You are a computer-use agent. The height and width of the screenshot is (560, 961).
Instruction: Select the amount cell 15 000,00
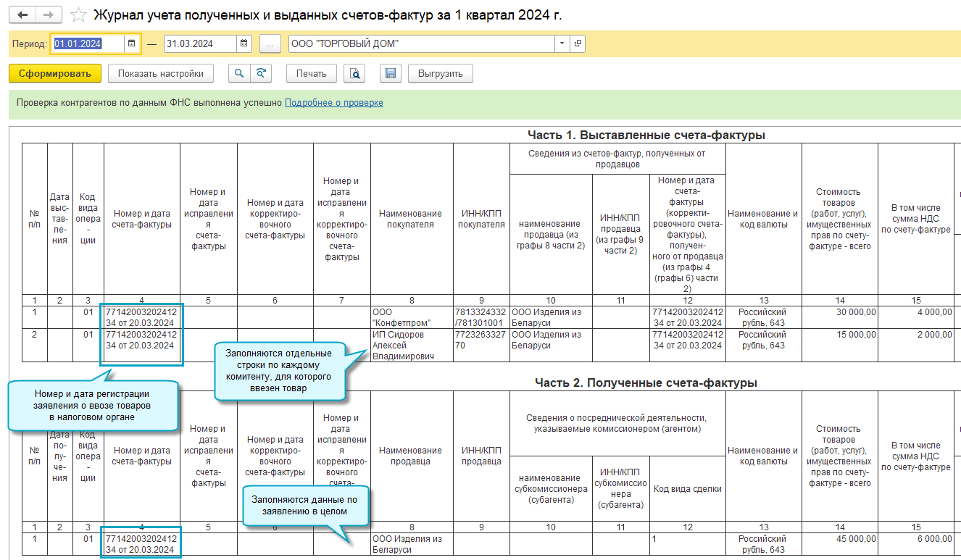(x=840, y=345)
